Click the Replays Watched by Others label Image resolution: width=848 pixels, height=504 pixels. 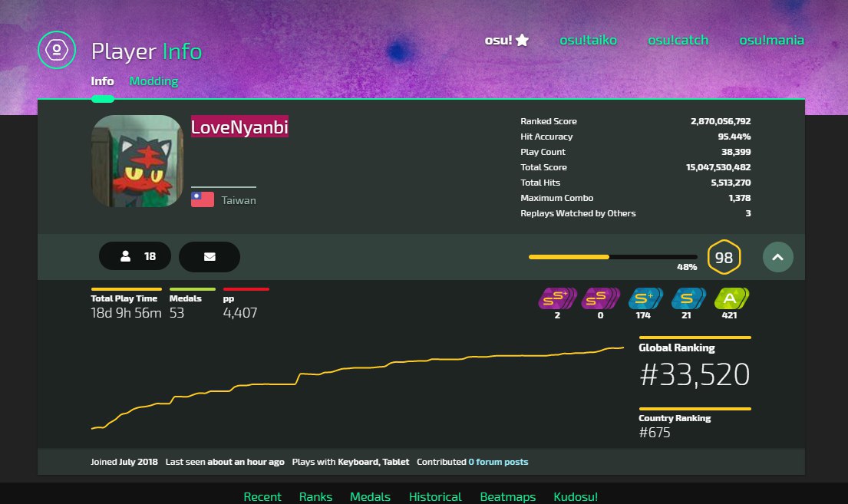coord(578,213)
